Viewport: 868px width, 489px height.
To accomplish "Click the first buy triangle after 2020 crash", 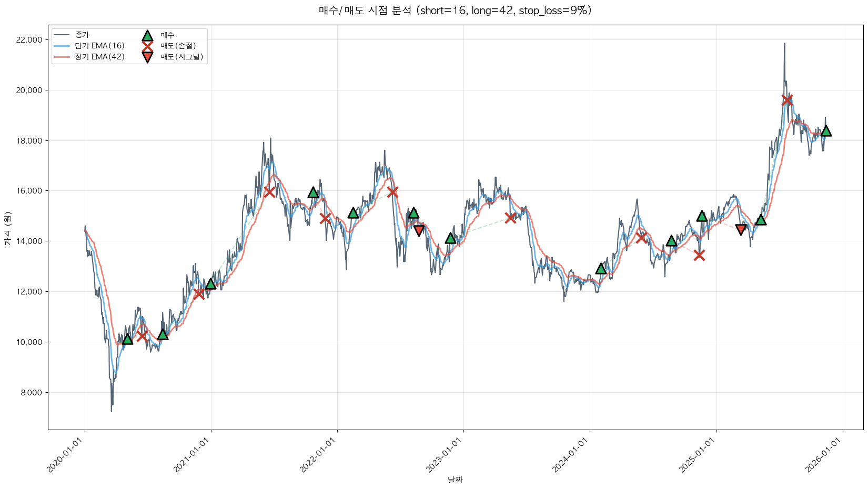I will [x=127, y=339].
